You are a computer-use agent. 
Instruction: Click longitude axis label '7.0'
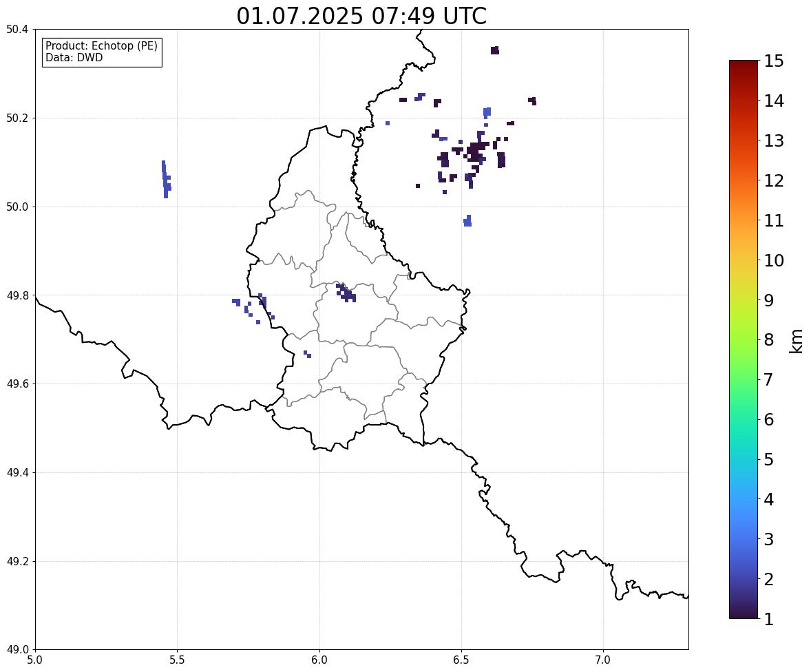click(604, 660)
